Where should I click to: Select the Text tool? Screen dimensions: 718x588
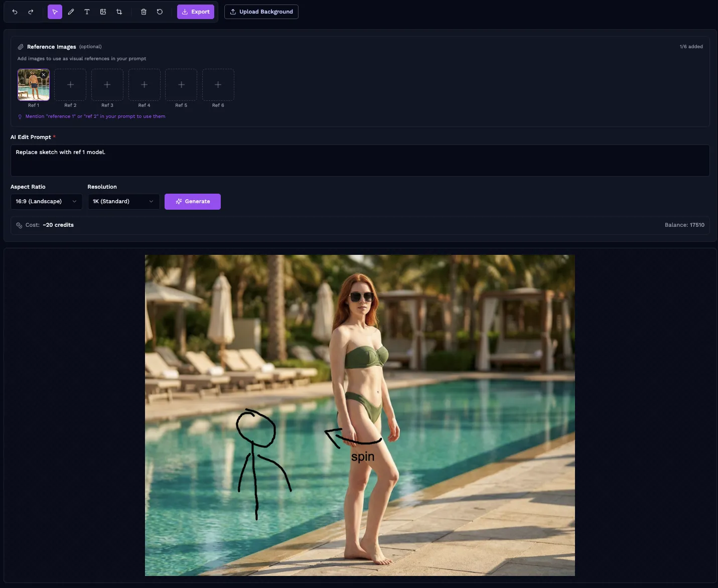click(87, 12)
